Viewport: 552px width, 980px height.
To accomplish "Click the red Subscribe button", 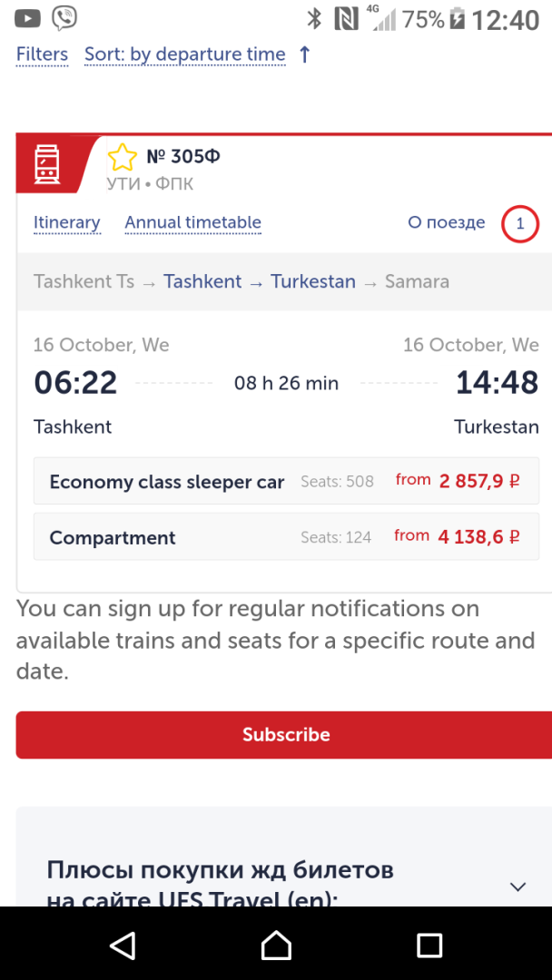I will coord(284,734).
